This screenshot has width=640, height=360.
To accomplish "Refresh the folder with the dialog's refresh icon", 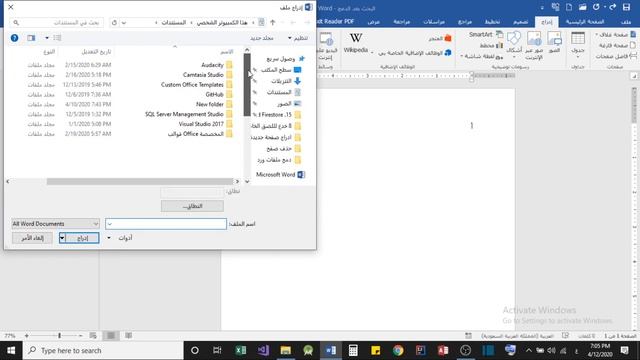I will (x=114, y=22).
